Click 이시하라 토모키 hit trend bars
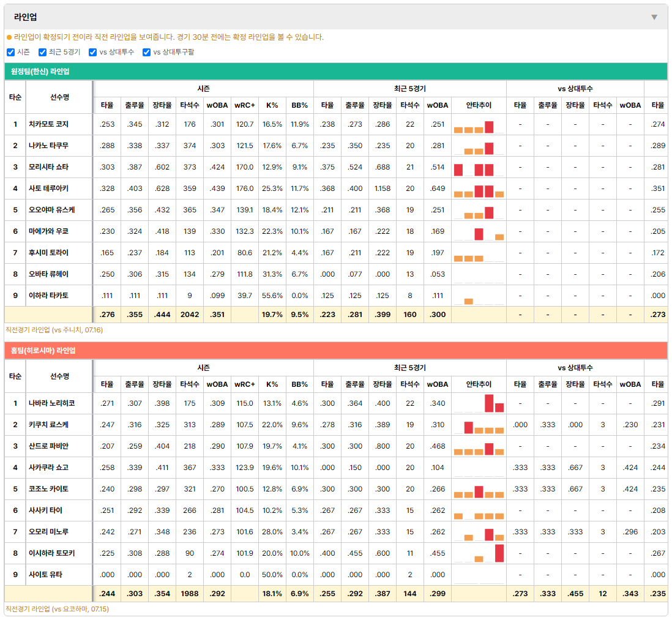 479,553
